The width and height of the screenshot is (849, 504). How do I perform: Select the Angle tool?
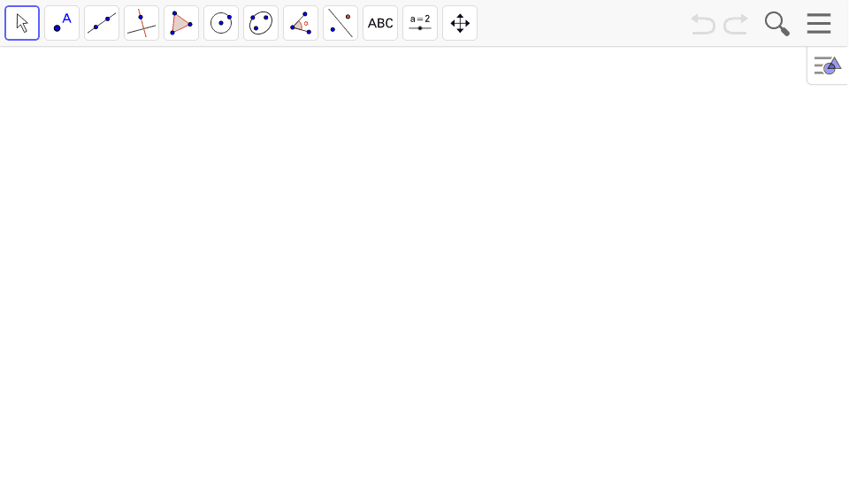301,23
